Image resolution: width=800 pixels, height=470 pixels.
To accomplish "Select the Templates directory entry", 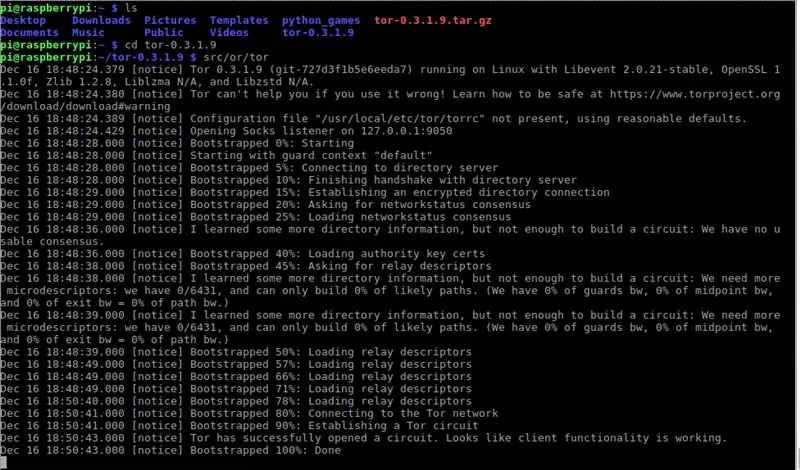I will coord(239,20).
